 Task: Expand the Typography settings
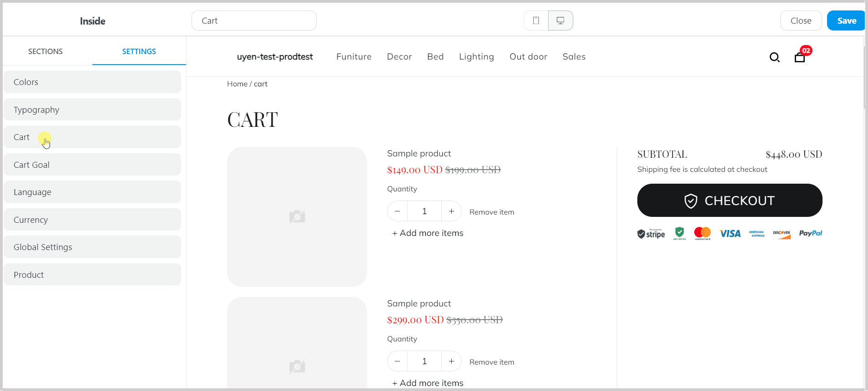[92, 110]
